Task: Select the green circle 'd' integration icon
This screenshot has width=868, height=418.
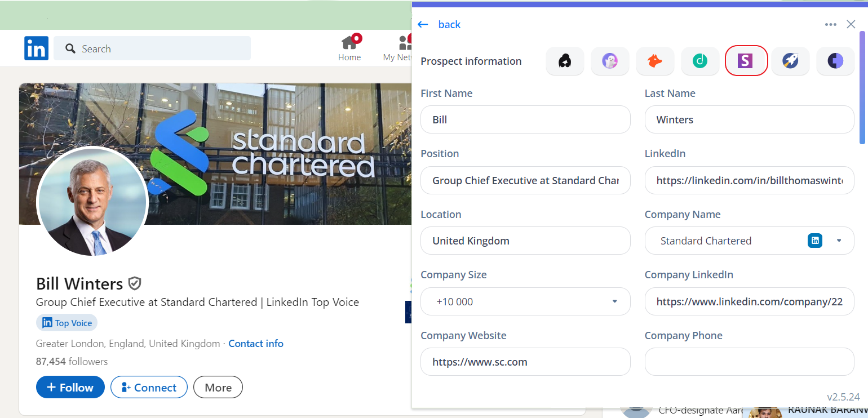Action: click(x=700, y=61)
